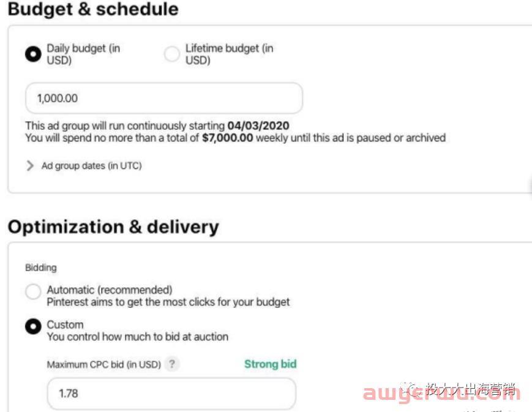This screenshot has height=412, width=532.
Task: Select the Daily budget radio button
Action: click(x=33, y=54)
